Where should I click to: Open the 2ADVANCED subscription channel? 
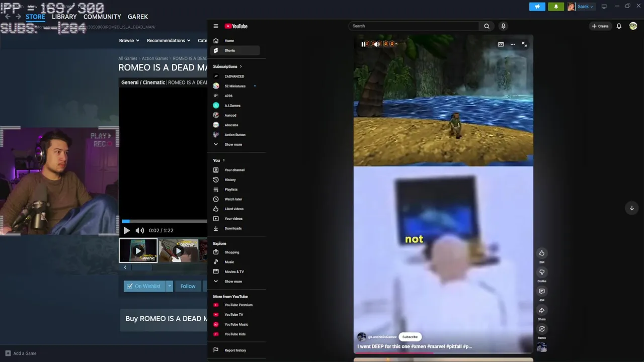click(x=235, y=76)
